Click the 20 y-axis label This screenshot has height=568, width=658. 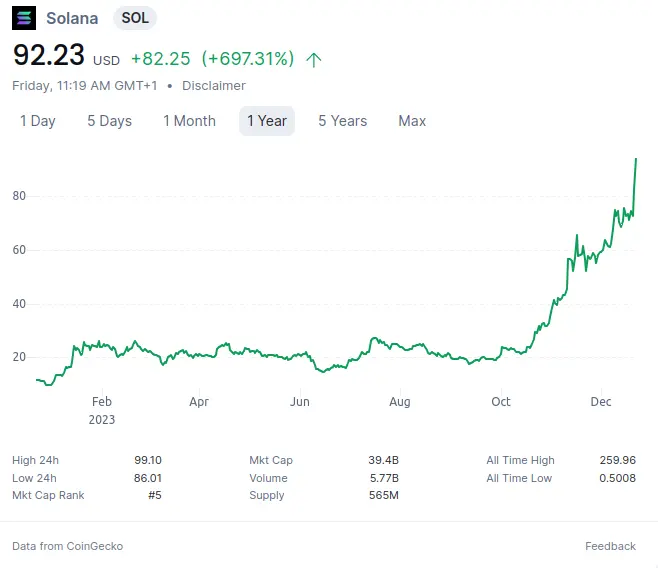(x=19, y=357)
